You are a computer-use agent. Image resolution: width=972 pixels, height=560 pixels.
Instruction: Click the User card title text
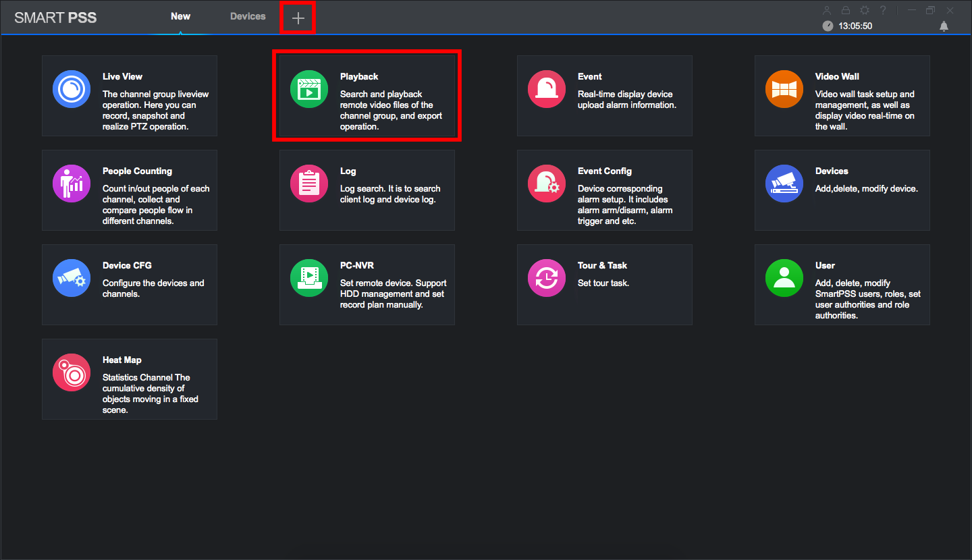tap(825, 265)
